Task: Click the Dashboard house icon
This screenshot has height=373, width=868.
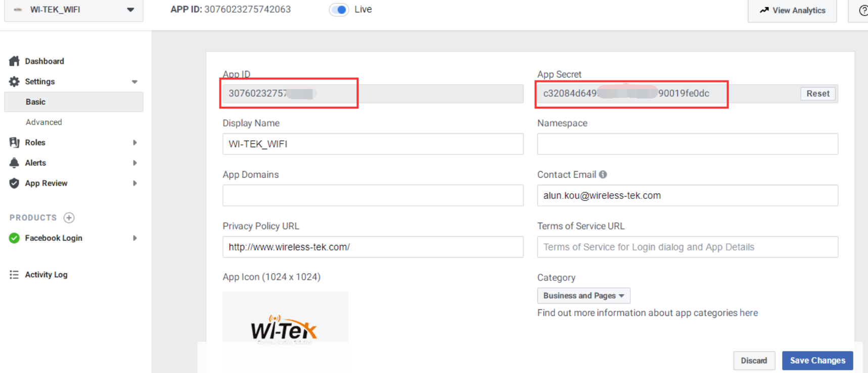Action: 14,61
